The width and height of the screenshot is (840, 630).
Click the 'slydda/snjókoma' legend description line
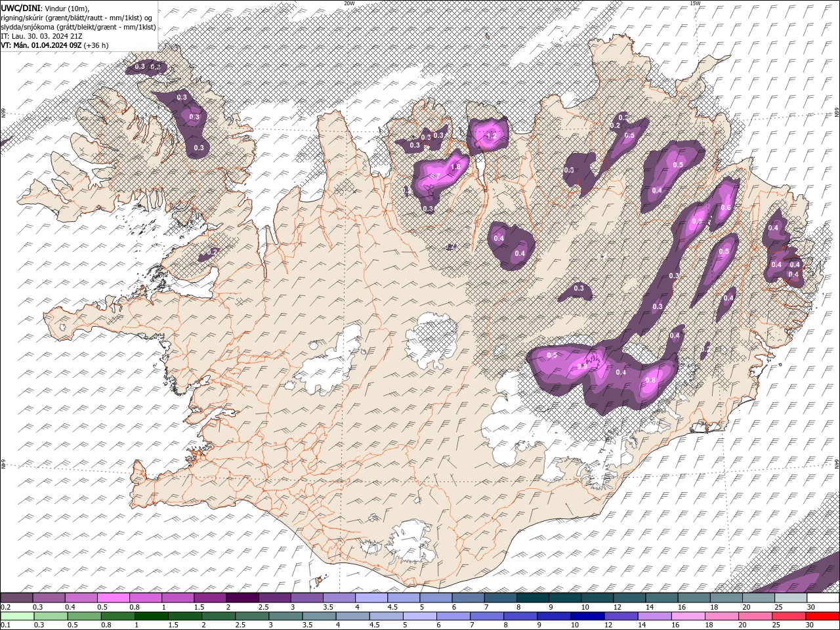click(x=78, y=27)
